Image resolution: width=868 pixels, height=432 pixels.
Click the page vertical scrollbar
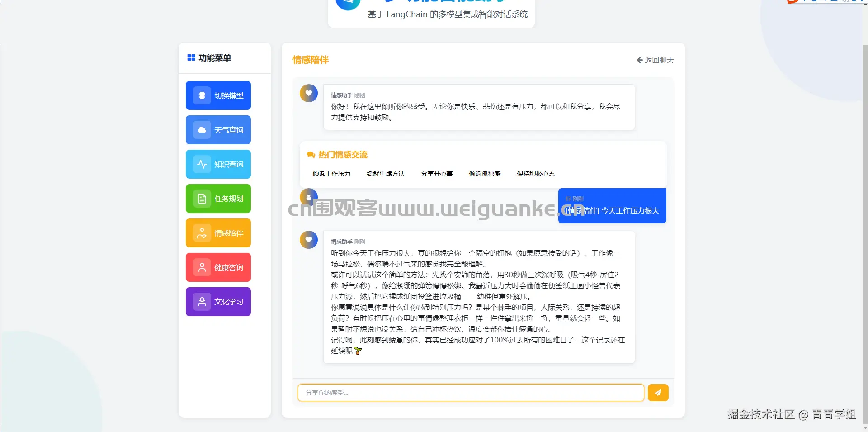coord(865,235)
